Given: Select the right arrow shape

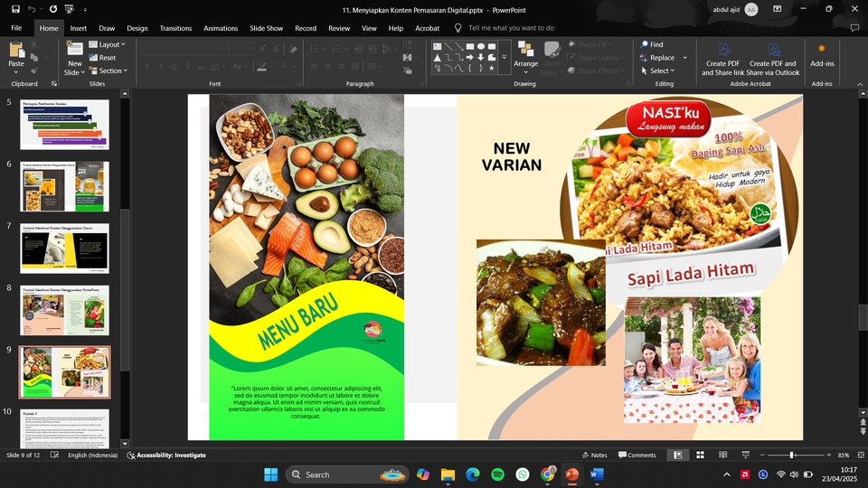Looking at the screenshot, I should 470,57.
